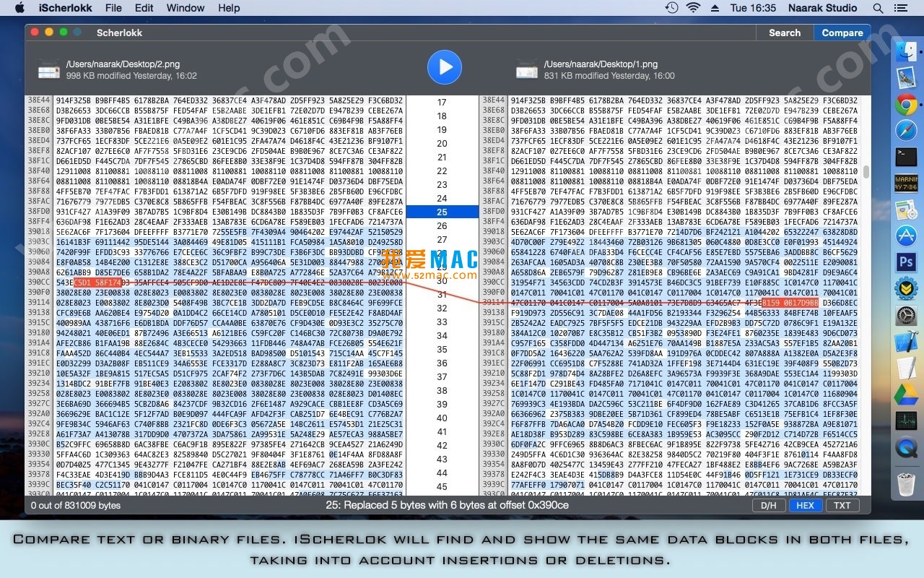Click the /Users/naarak/Desktop/2.png path
This screenshot has height=578, width=924.
pyautogui.click(x=123, y=64)
